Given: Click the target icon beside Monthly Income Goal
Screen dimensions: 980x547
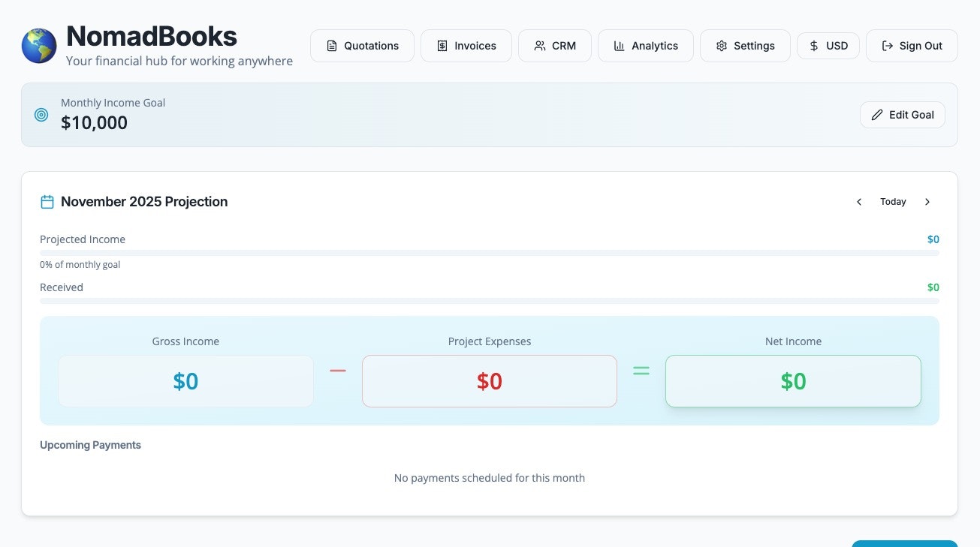Looking at the screenshot, I should [x=41, y=115].
